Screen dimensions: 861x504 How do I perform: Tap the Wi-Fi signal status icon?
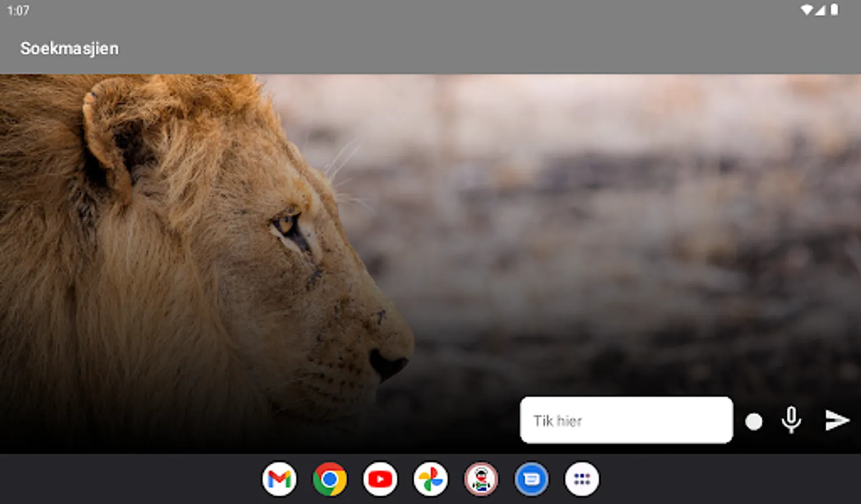(x=807, y=10)
